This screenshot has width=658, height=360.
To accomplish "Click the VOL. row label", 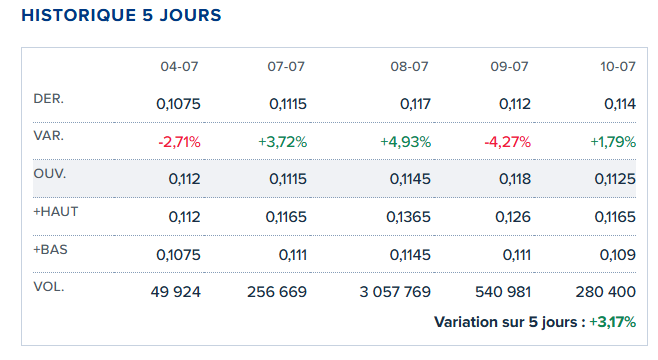I will coord(49,287).
